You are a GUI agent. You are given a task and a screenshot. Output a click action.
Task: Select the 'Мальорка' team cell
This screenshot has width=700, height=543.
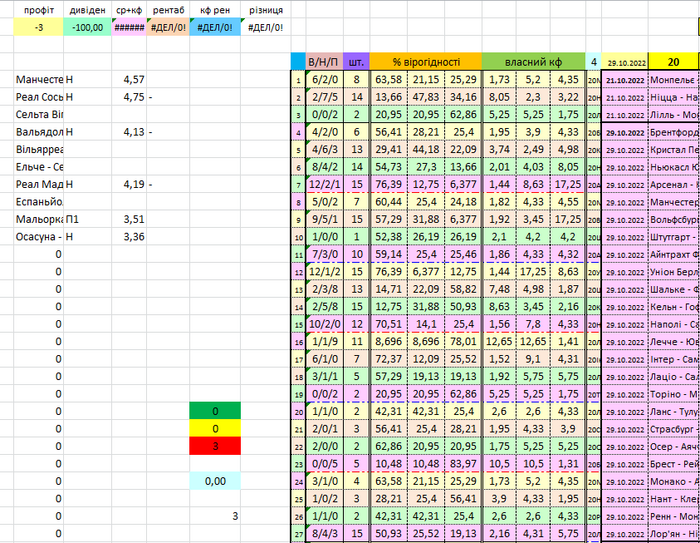click(39, 219)
